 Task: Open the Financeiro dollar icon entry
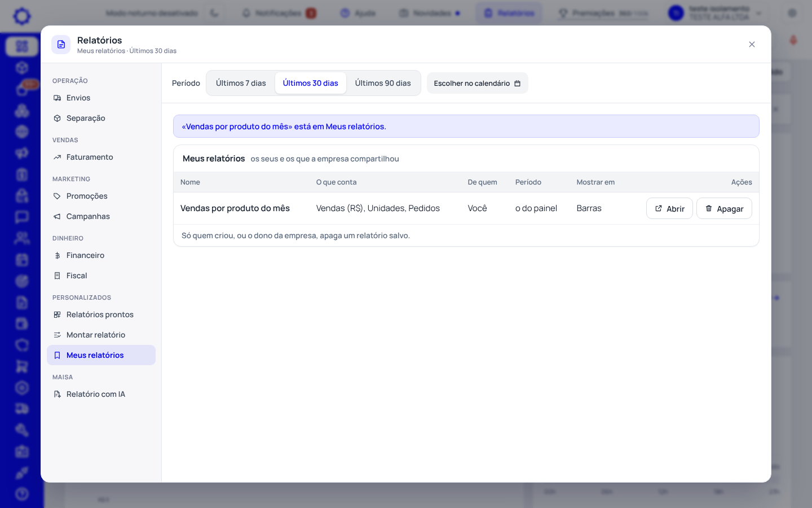(x=101, y=255)
